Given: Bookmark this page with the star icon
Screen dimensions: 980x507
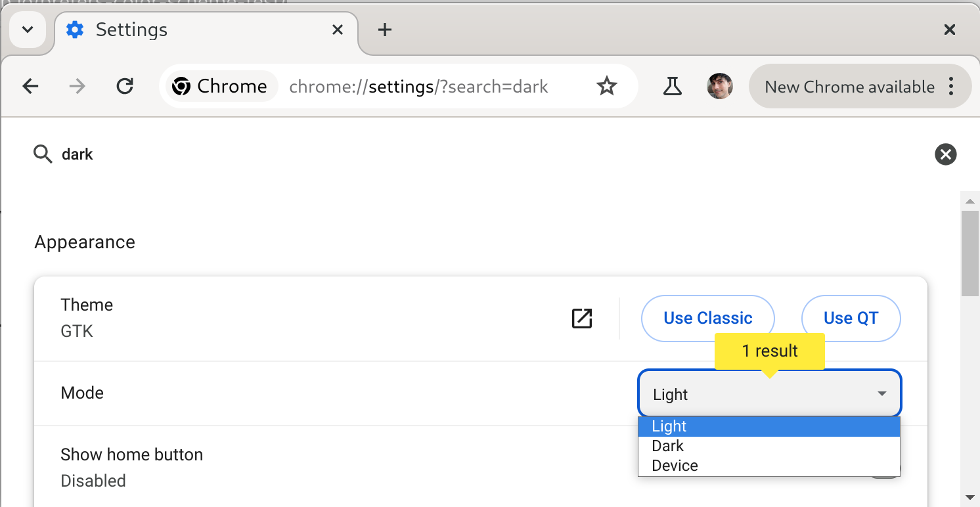Looking at the screenshot, I should [606, 86].
